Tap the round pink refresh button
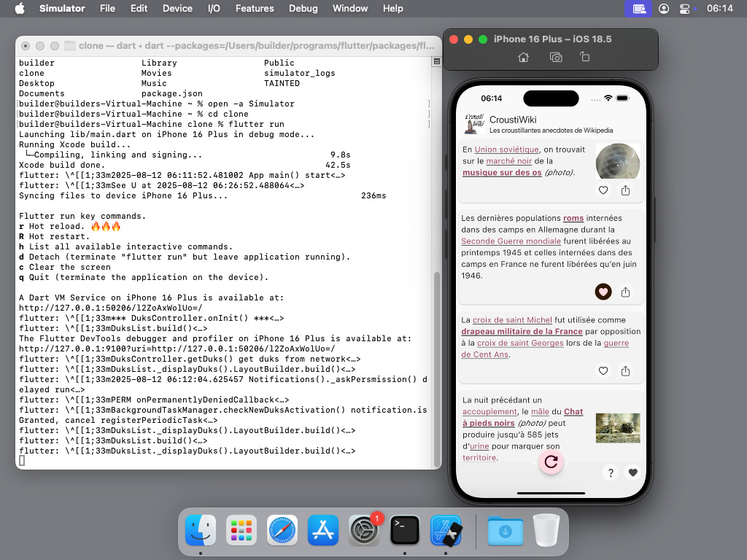Viewport: 747px width, 560px height. (x=551, y=461)
